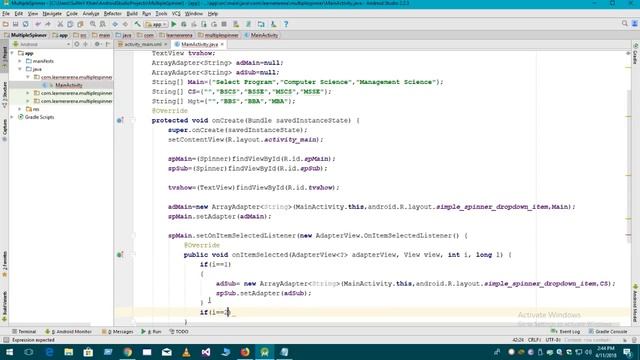The width and height of the screenshot is (640, 360).
Task: Click the Navigate Forward toolbar icon
Action: 125,24
